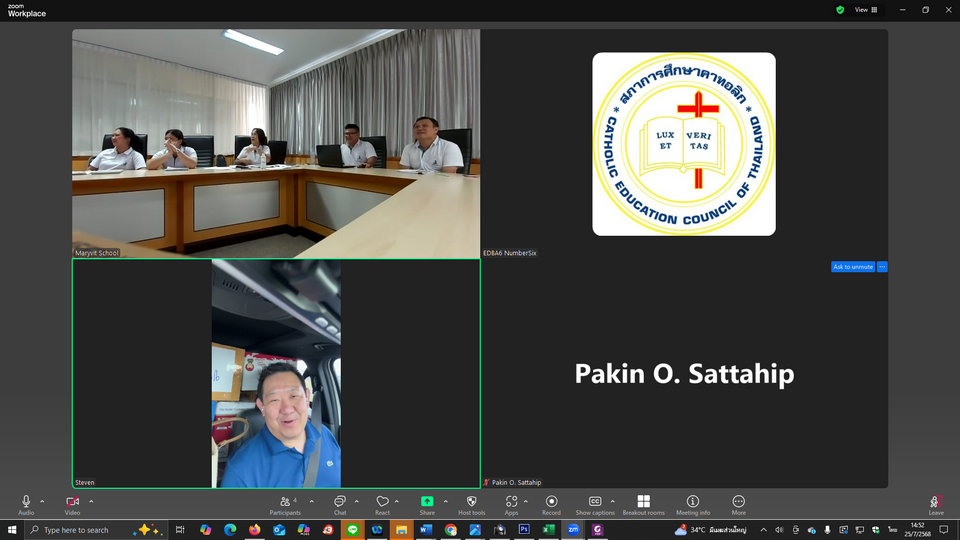Open the More options menu in toolbar
The width and height of the screenshot is (960, 540).
click(x=738, y=504)
